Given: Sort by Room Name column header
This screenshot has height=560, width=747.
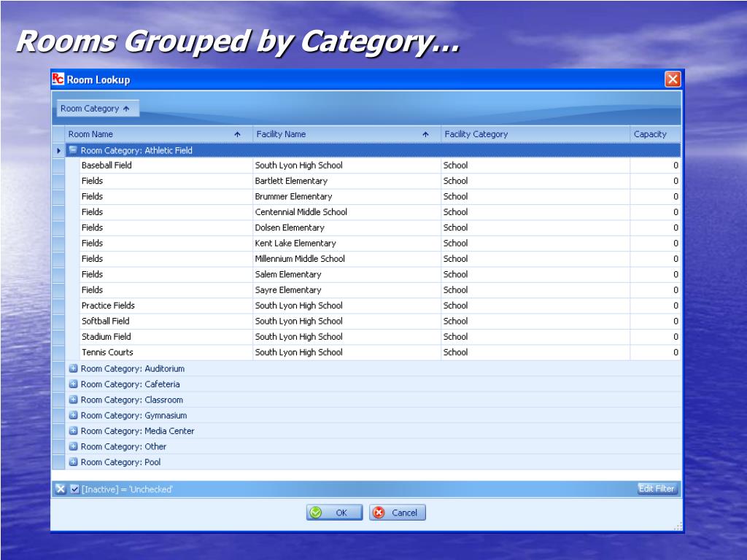Looking at the screenshot, I should [158, 134].
